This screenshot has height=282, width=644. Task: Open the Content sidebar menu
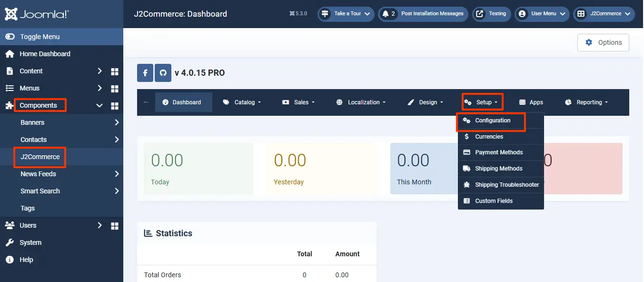pos(31,71)
